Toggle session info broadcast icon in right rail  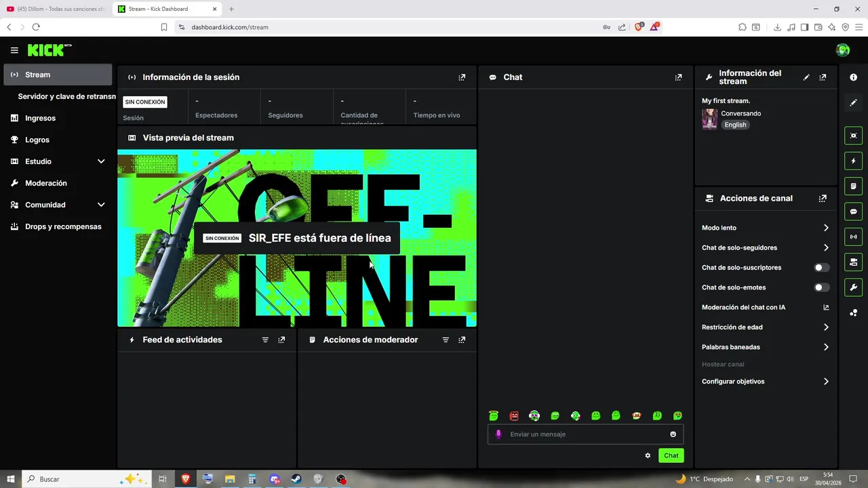pyautogui.click(x=854, y=237)
